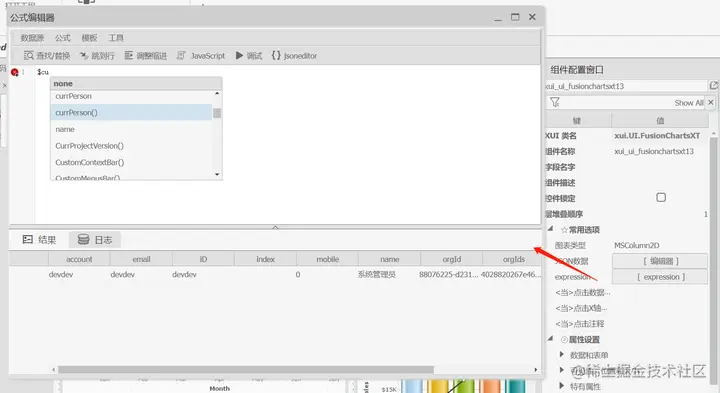This screenshot has width=720, height=393.
Task: Select the <当>点击注释 event row
Action: (627, 324)
